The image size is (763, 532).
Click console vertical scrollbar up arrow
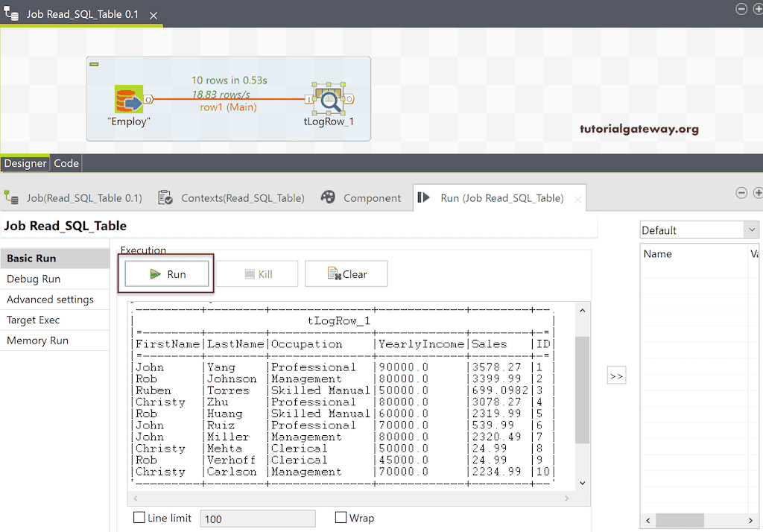click(583, 311)
